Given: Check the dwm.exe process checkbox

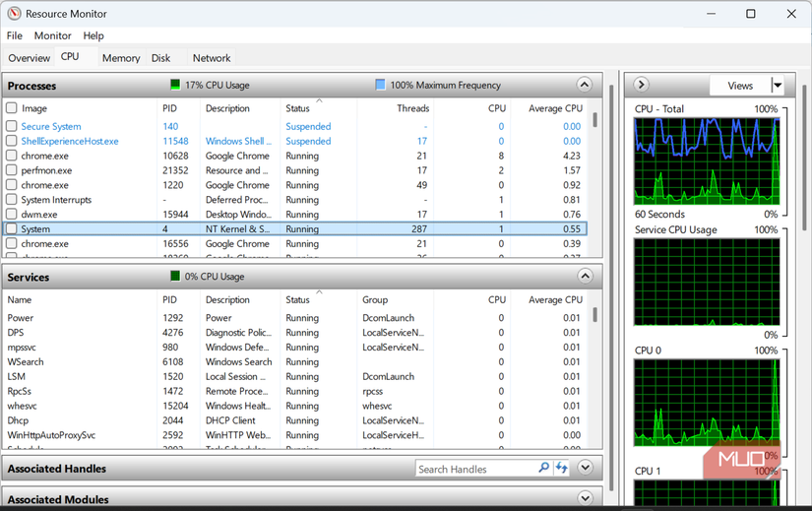Looking at the screenshot, I should click(x=12, y=214).
